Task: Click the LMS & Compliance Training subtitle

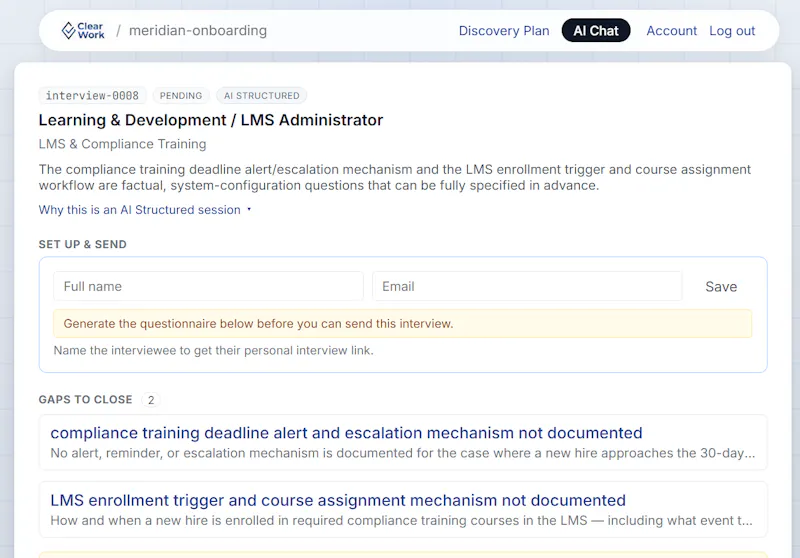Action: 122,144
